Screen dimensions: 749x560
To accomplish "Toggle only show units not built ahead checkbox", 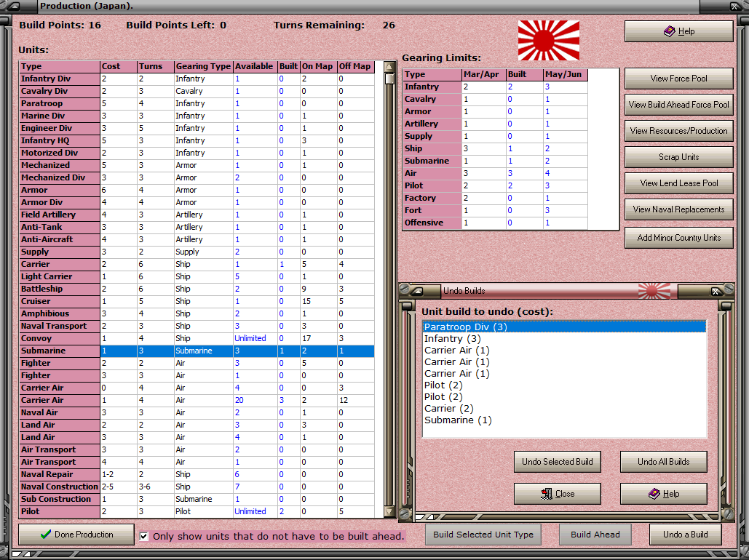I will coord(144,536).
